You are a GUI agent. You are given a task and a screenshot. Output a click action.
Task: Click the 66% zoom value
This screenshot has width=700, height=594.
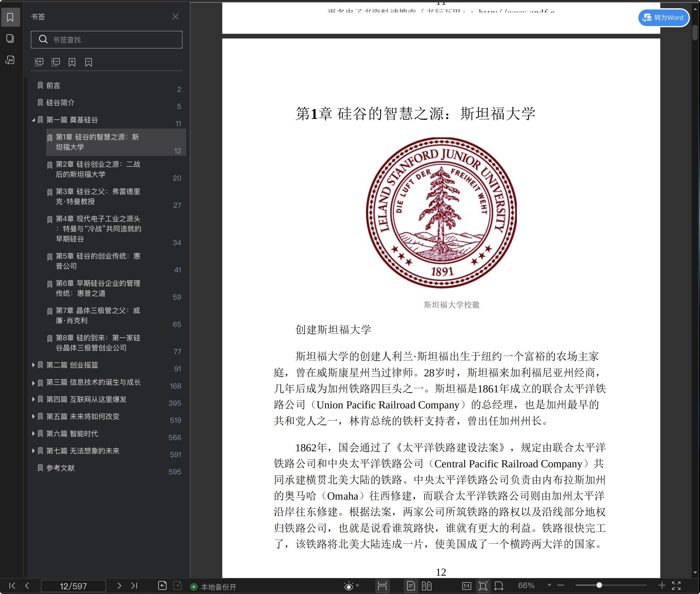click(x=526, y=586)
